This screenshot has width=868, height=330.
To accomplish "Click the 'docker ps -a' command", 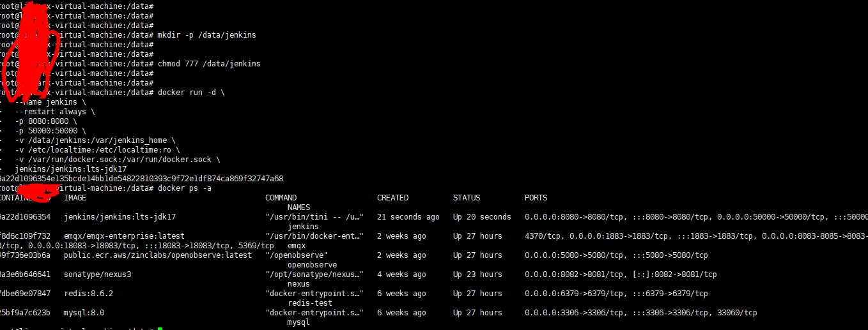I will (x=184, y=188).
